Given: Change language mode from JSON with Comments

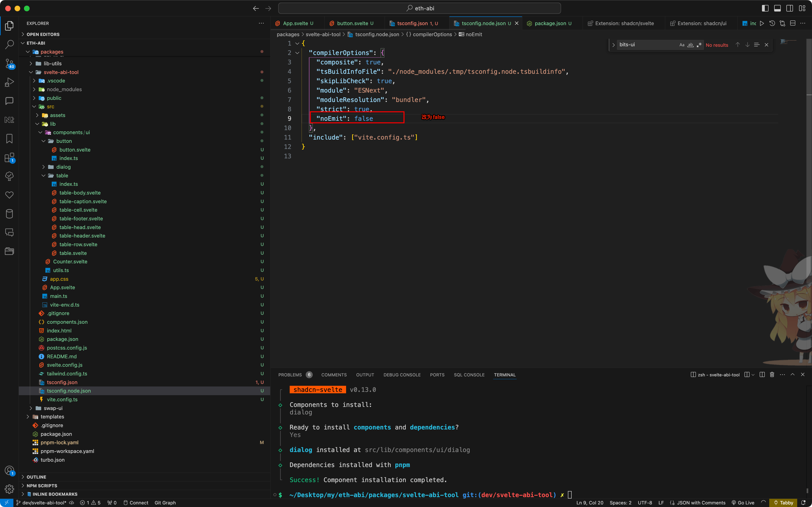Looking at the screenshot, I should click(x=701, y=503).
